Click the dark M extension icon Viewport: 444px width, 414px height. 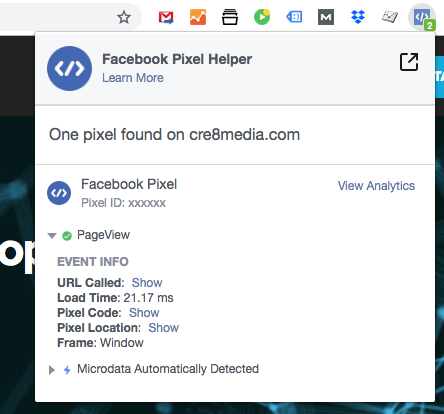pyautogui.click(x=326, y=17)
